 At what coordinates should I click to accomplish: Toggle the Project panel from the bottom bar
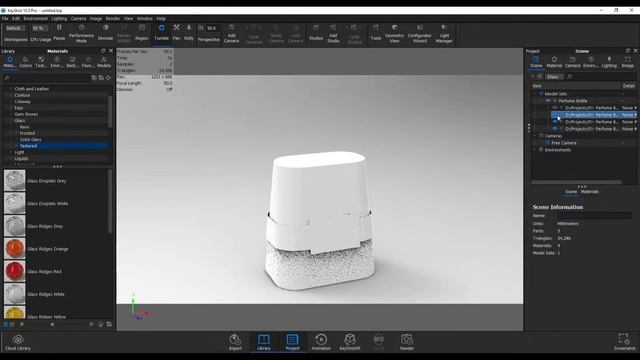coord(292,342)
